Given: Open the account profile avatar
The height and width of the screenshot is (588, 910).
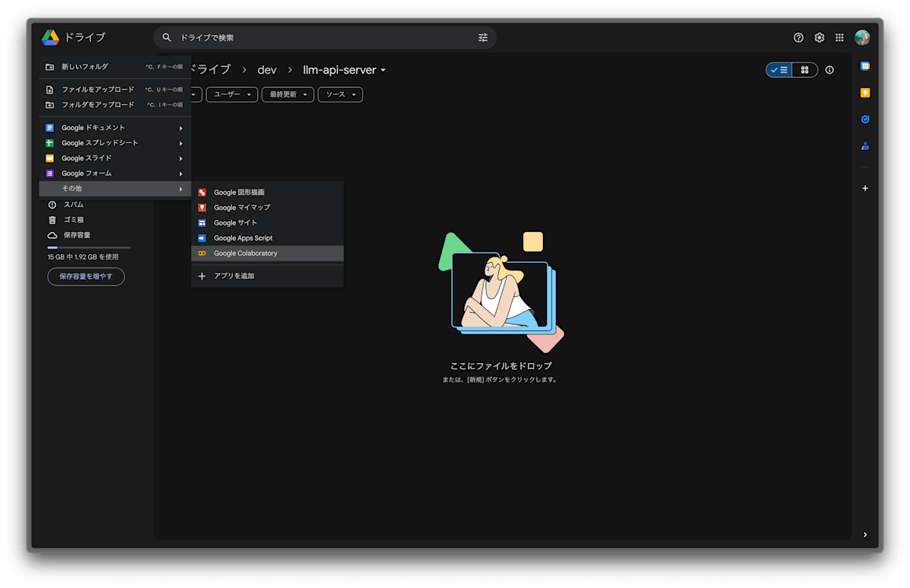Looking at the screenshot, I should (862, 38).
